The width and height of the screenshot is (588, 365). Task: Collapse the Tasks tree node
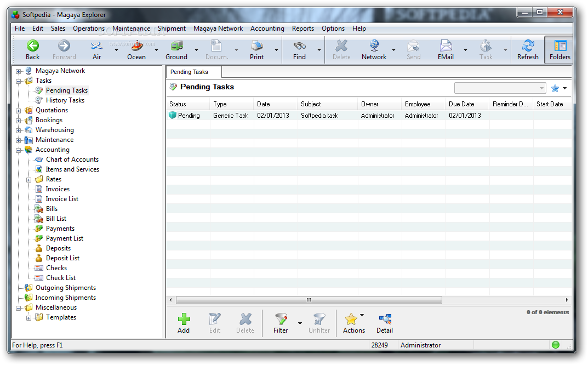(19, 81)
